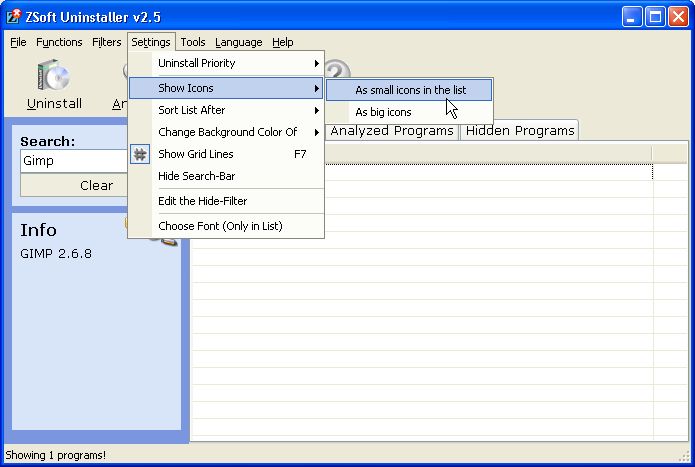Image resolution: width=695 pixels, height=467 pixels.
Task: Click the question mark help icon
Action: tap(338, 70)
